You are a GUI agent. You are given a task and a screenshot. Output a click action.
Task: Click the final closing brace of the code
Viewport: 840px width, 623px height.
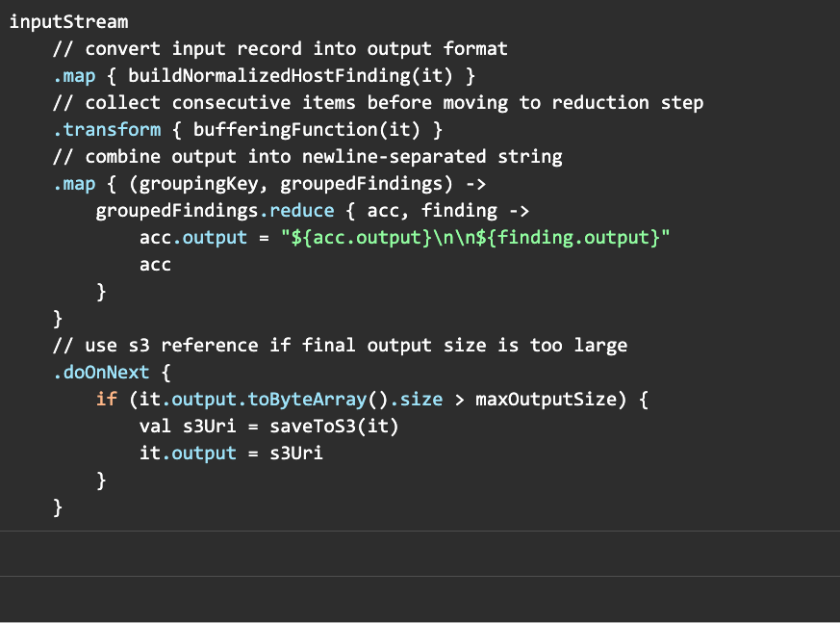pyautogui.click(x=58, y=506)
